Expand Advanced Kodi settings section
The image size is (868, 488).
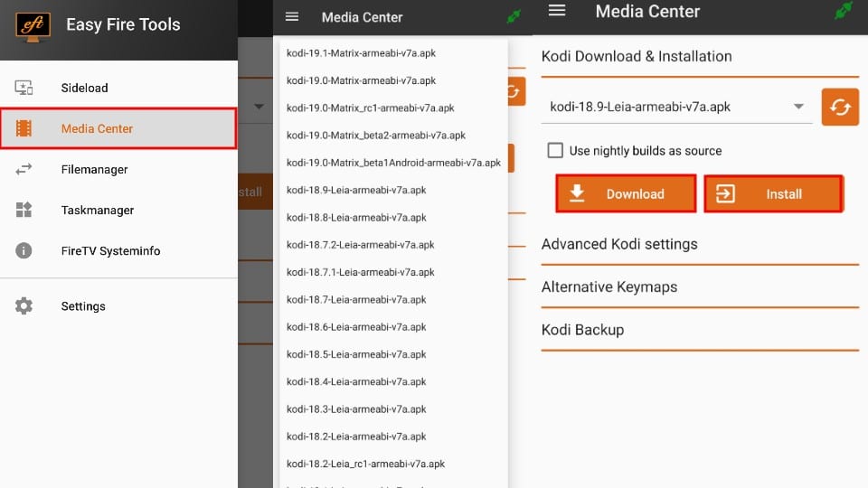coord(700,245)
